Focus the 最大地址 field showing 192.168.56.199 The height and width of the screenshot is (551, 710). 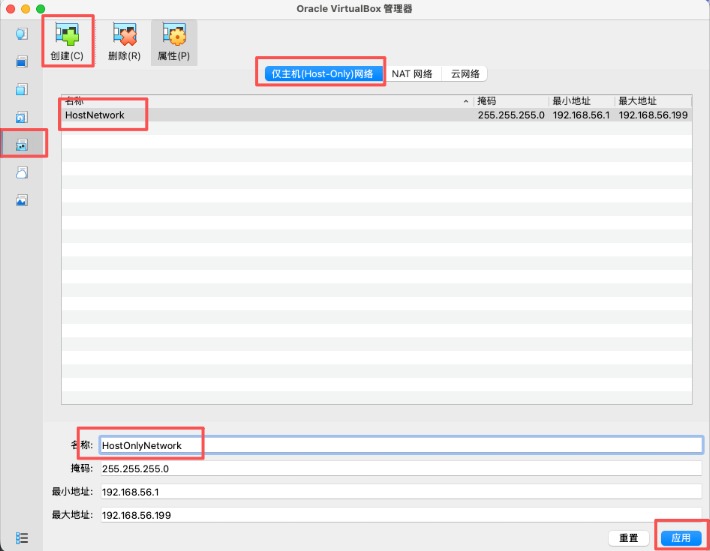click(x=400, y=514)
